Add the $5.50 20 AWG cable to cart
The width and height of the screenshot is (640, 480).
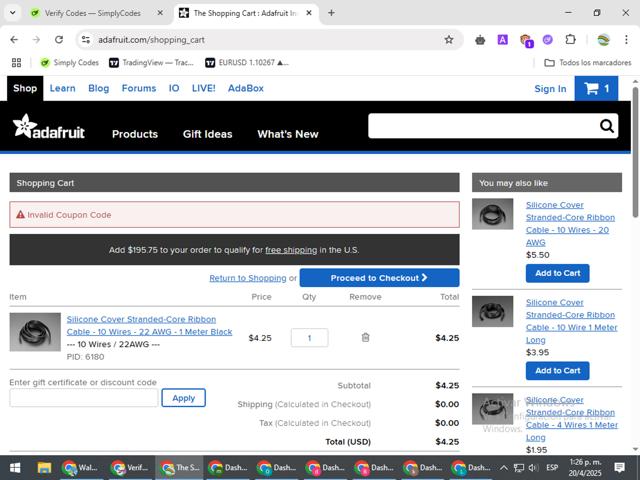(x=558, y=273)
